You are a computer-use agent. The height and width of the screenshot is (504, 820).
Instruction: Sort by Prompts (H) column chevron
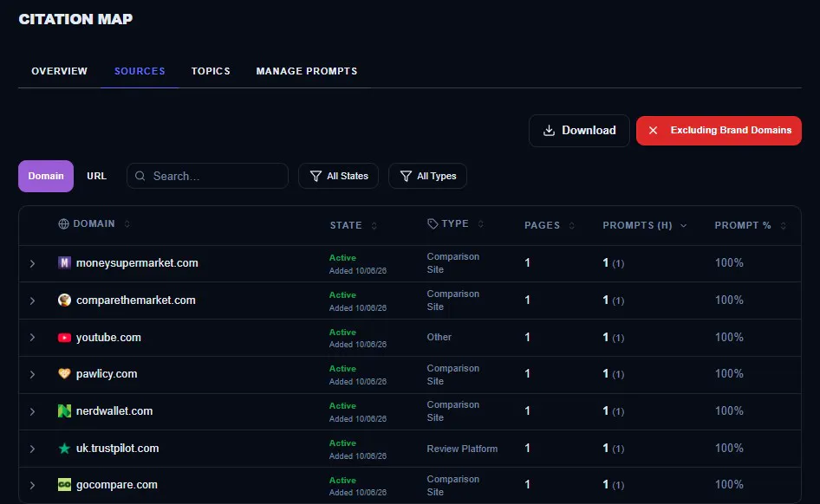(684, 226)
